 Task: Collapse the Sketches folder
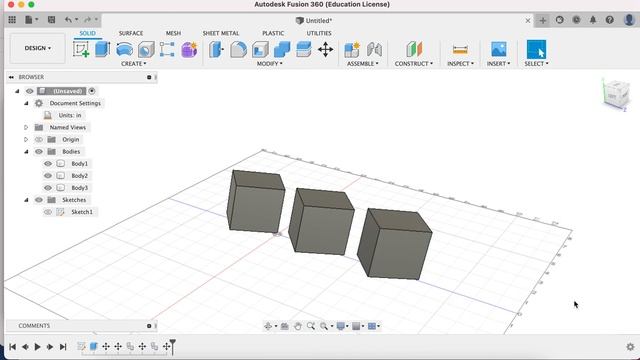click(26, 200)
